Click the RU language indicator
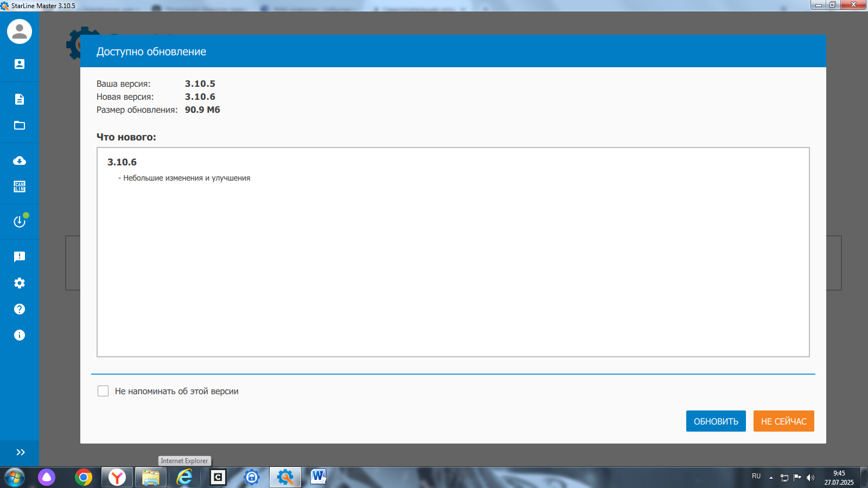This screenshot has height=488, width=868. click(756, 476)
